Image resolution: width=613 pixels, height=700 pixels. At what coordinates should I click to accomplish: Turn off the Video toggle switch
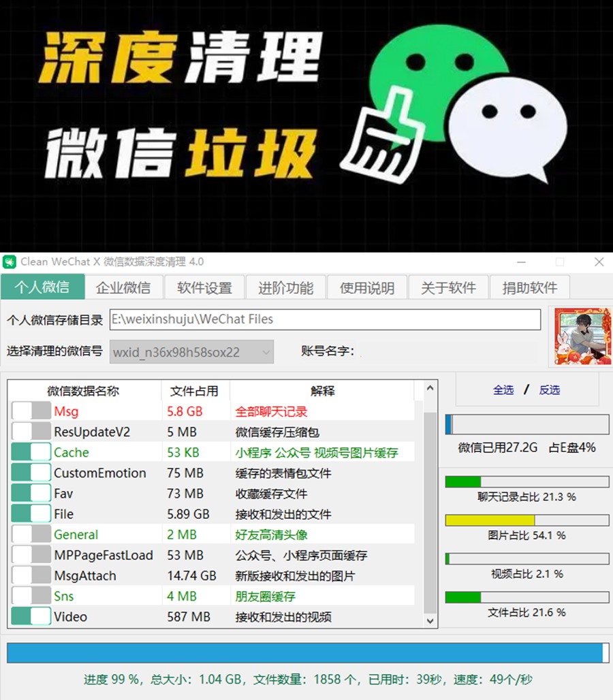pyautogui.click(x=31, y=617)
